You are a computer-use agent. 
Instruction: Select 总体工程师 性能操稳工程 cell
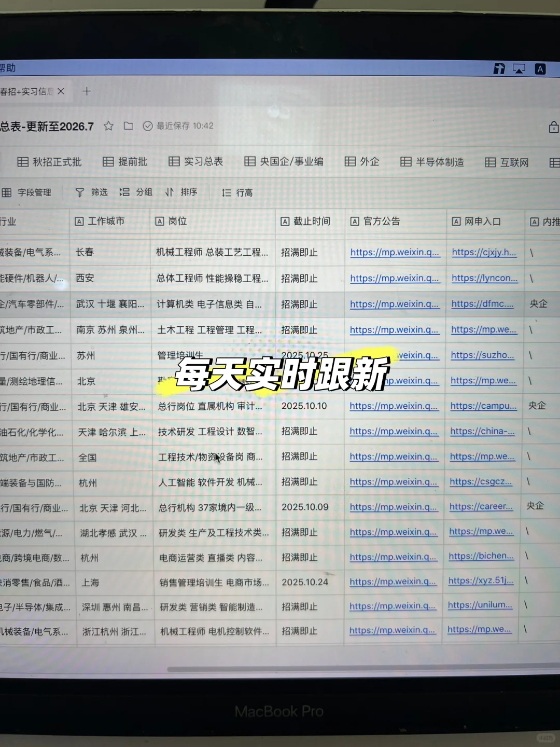click(x=213, y=279)
